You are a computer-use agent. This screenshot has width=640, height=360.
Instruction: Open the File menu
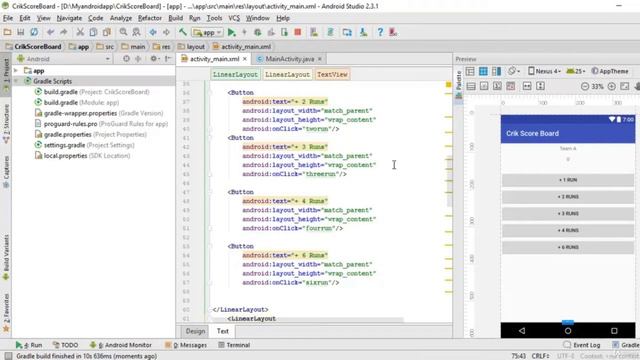point(8,18)
